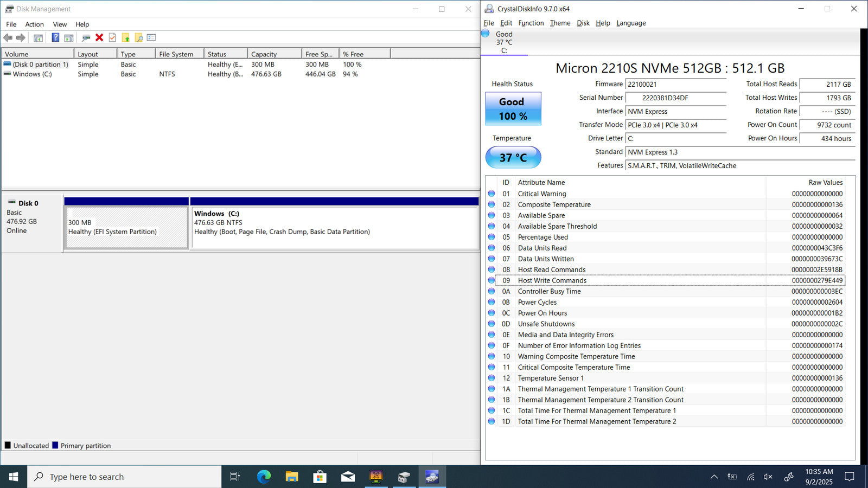Screen dimensions: 868x488
Task: Open Edit menu in CrystalDiskInfo
Action: [x=506, y=23]
